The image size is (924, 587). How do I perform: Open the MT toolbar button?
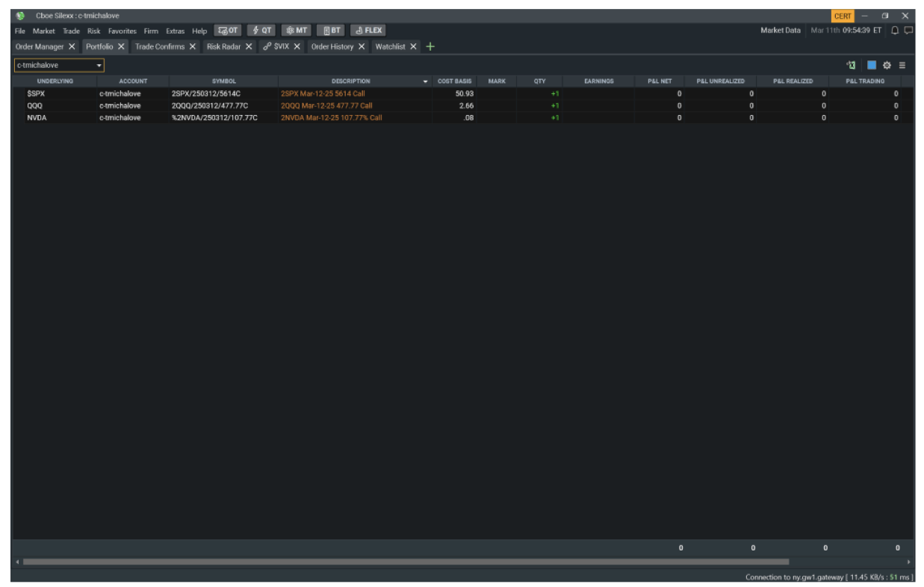tap(296, 31)
